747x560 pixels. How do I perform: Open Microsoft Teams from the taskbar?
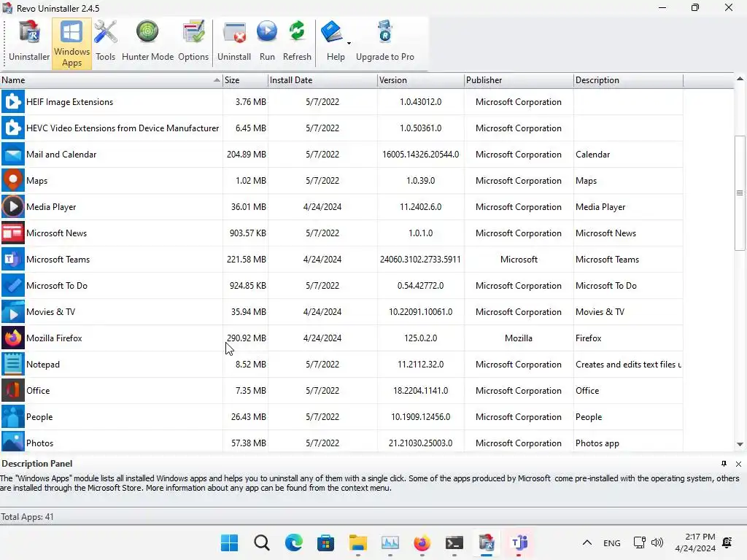[x=519, y=542]
